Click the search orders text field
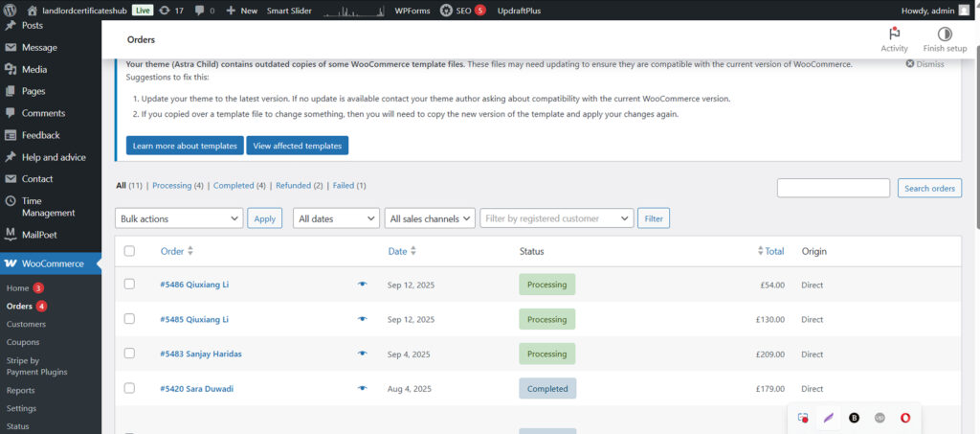This screenshot has width=980, height=434. point(833,189)
